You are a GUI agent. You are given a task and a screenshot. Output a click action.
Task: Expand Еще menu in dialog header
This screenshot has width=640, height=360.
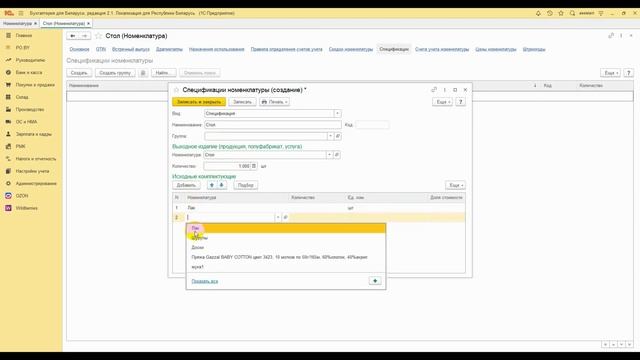tap(442, 102)
